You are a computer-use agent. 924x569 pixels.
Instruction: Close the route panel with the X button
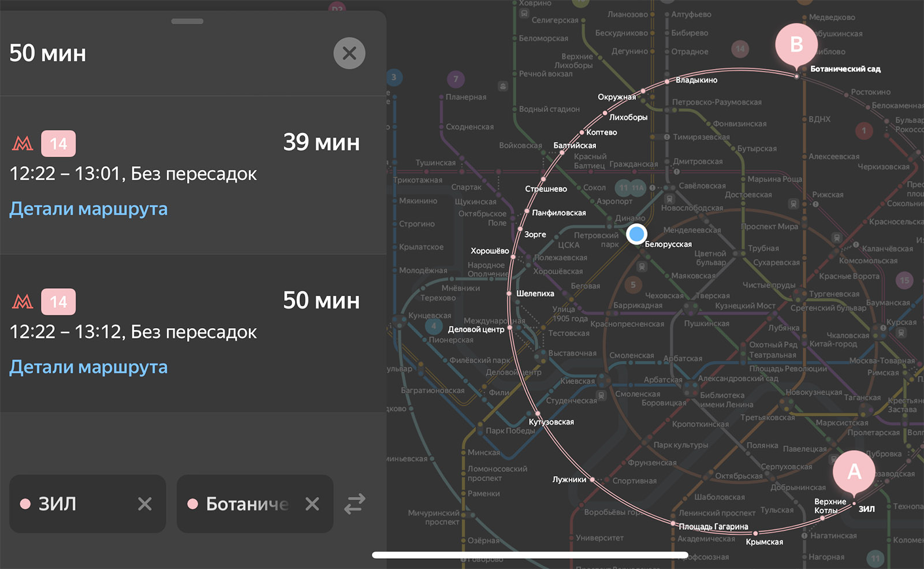[x=349, y=53]
